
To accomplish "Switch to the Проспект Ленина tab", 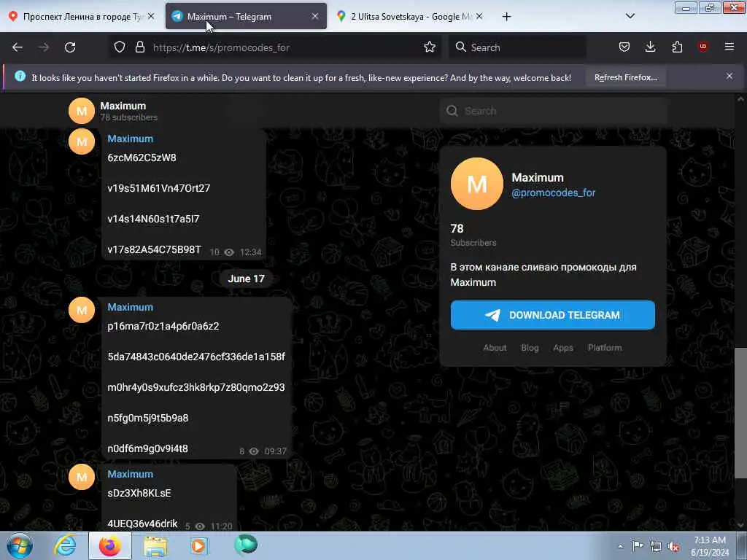I will click(x=82, y=17).
